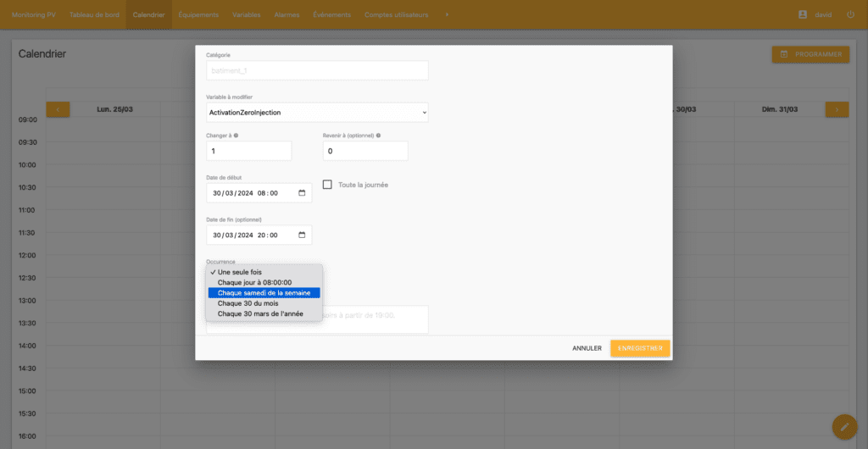
Task: Pick Chaque jour à 08:00:00 option
Action: [254, 282]
